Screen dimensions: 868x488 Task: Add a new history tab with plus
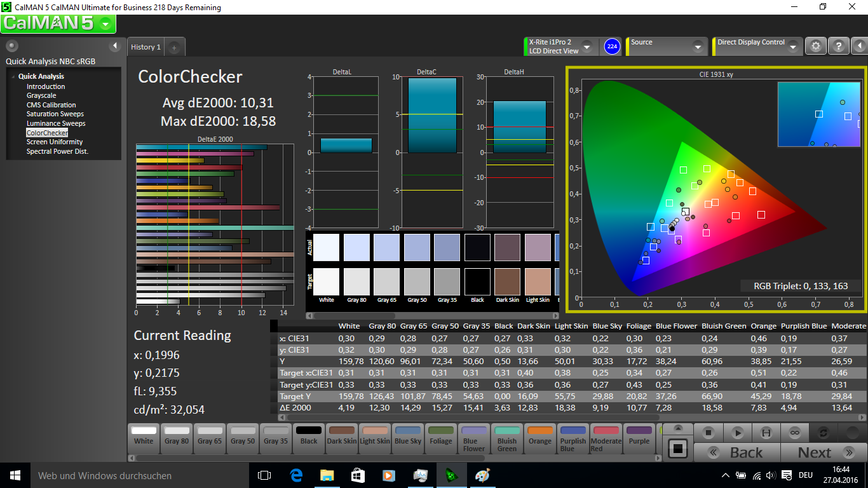click(x=175, y=47)
